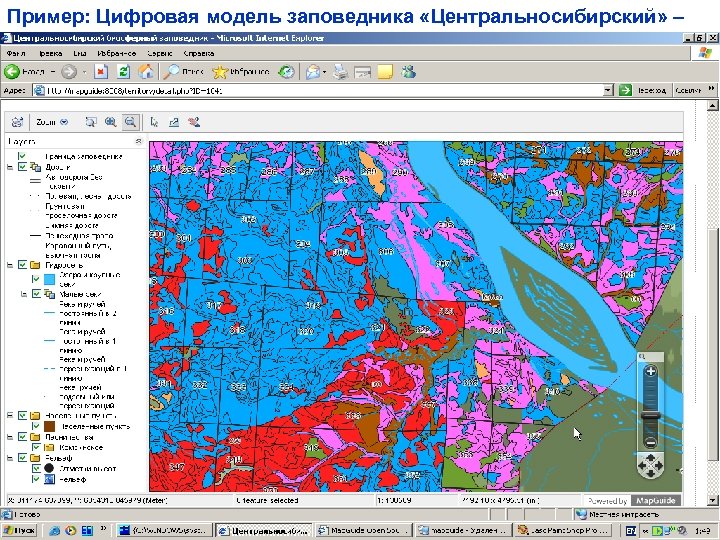
Task: Click the buffer/query people icon in map toolbar
Action: pyautogui.click(x=194, y=122)
